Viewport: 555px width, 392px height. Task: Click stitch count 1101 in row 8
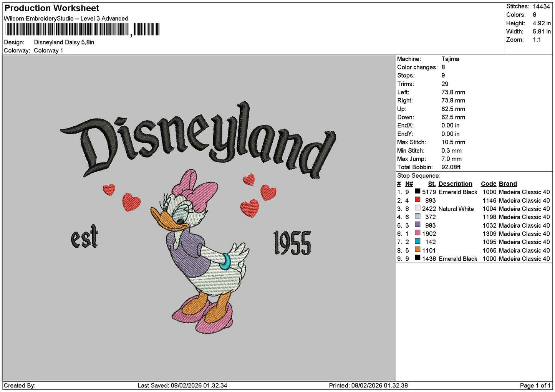click(x=429, y=250)
